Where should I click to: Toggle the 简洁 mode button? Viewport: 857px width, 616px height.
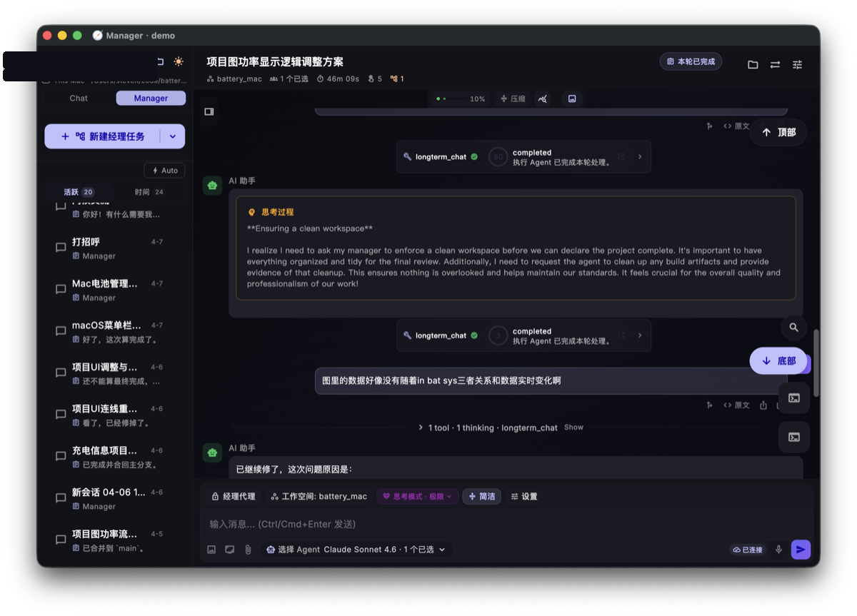482,496
